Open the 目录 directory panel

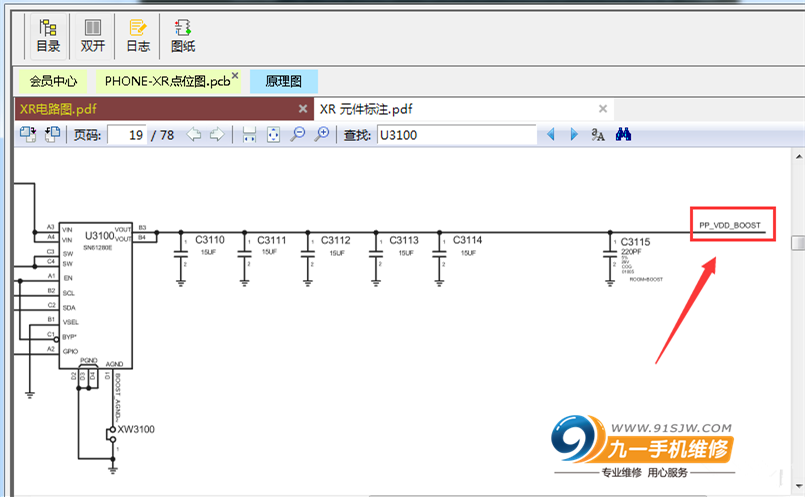click(48, 36)
